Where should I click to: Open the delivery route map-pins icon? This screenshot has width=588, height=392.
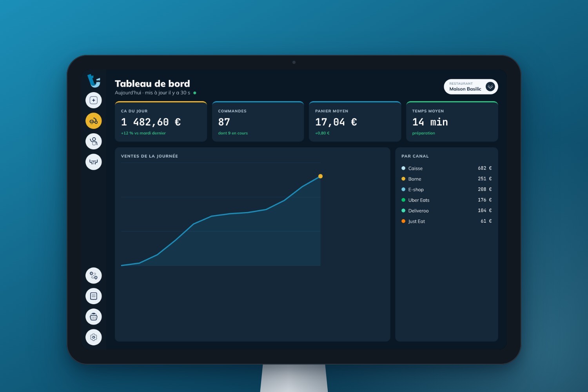click(94, 276)
